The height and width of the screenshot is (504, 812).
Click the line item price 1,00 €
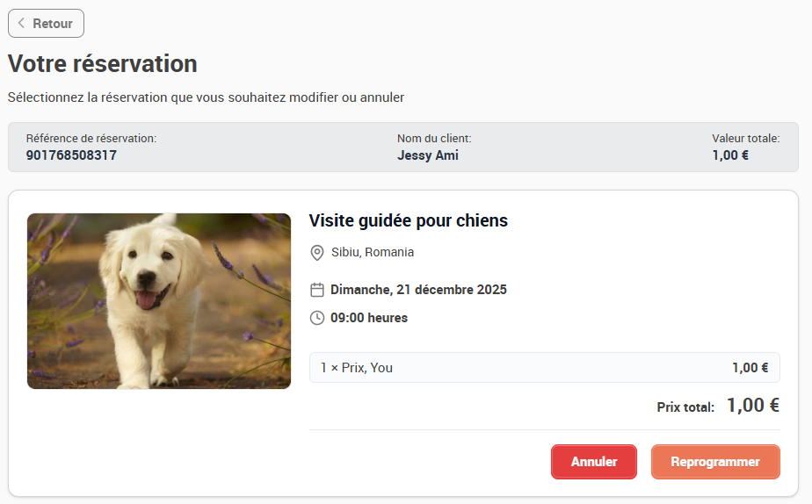coord(750,368)
